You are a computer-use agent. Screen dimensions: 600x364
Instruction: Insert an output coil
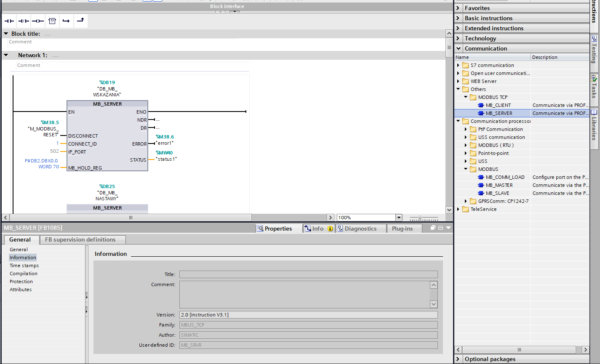[x=37, y=21]
